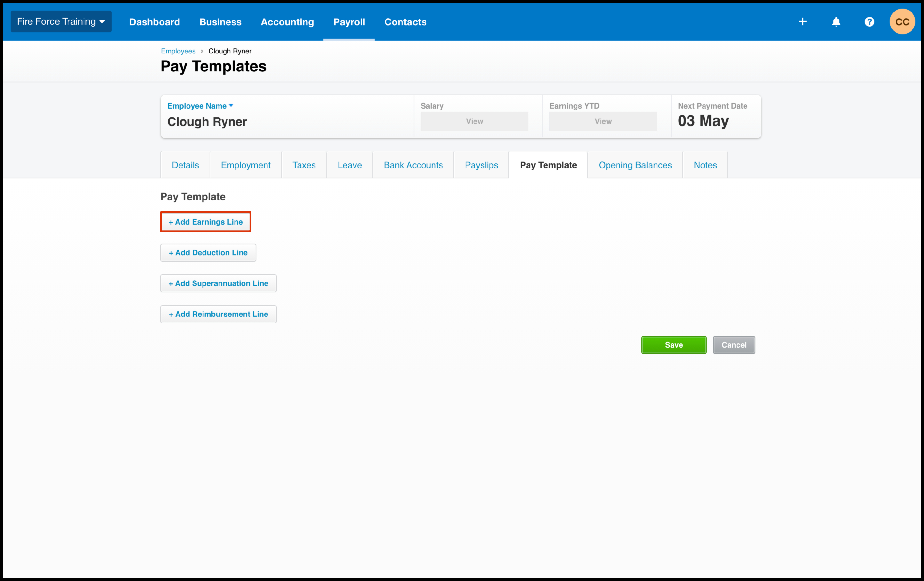Follow the Employees breadcrumb link
The width and height of the screenshot is (924, 581).
pos(178,51)
